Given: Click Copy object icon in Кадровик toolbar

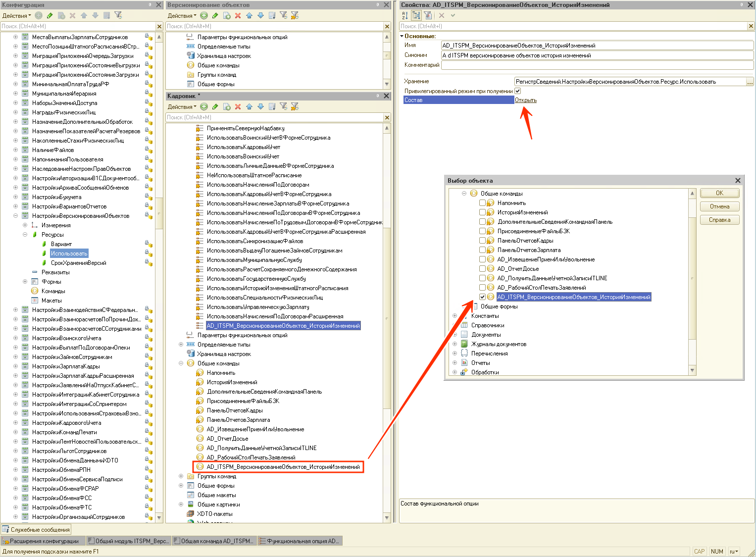Looking at the screenshot, I should (227, 106).
